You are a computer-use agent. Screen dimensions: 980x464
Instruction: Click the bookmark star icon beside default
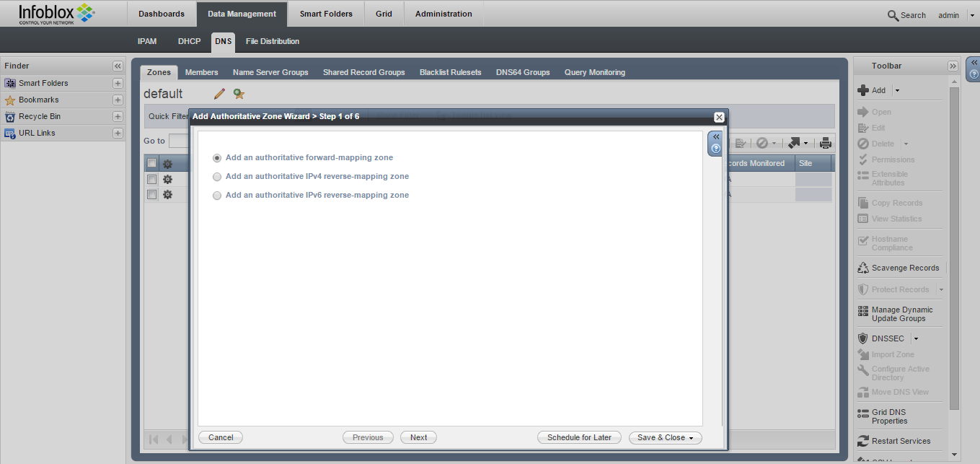(x=239, y=94)
